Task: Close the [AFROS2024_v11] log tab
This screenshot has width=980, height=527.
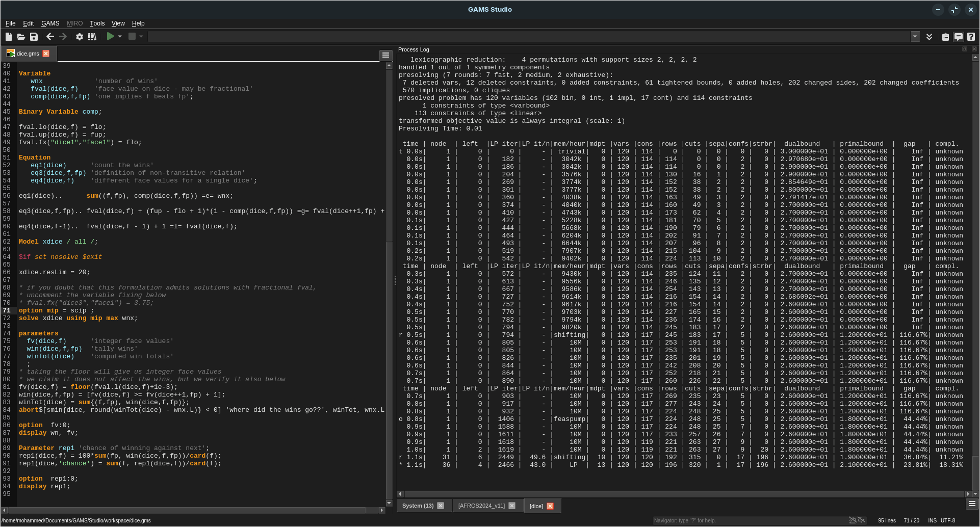Action: [x=512, y=506]
